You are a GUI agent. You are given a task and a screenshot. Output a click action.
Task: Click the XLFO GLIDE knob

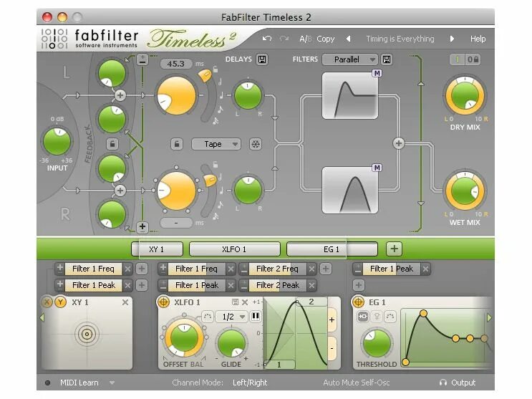point(231,343)
